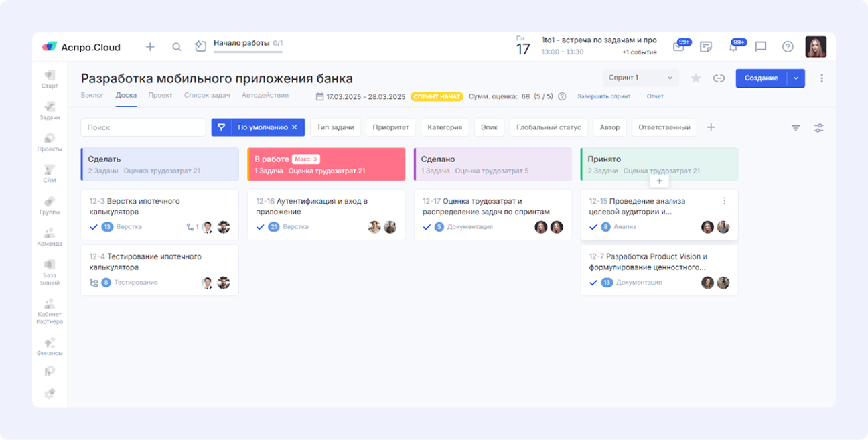This screenshot has width=868, height=440.
Task: Open task card 12-16 Аутентификация и вход
Action: tap(326, 214)
